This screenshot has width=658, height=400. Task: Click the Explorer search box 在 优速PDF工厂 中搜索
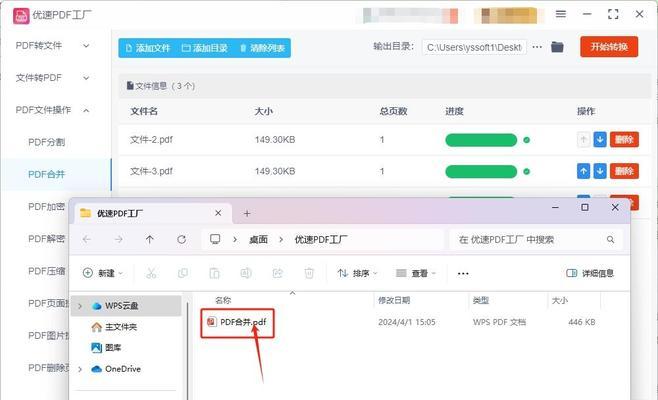536,240
